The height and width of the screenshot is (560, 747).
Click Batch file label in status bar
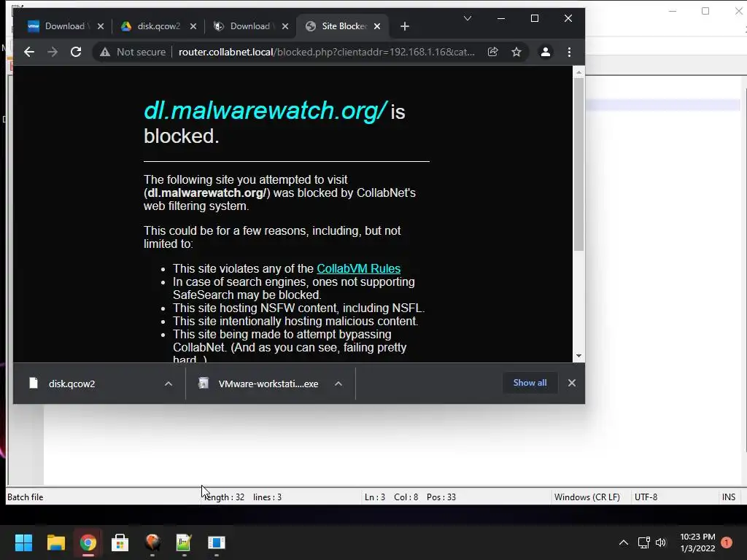pos(26,497)
